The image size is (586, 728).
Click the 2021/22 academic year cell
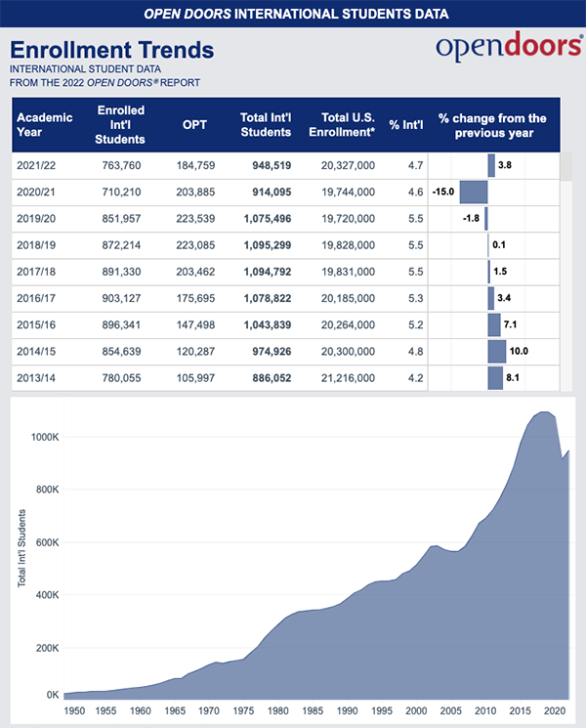coord(36,165)
